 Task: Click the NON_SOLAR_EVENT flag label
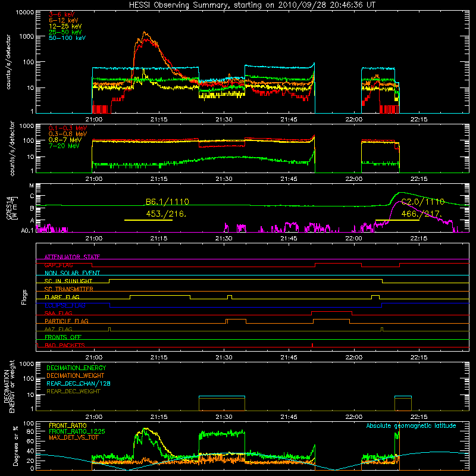point(72,273)
